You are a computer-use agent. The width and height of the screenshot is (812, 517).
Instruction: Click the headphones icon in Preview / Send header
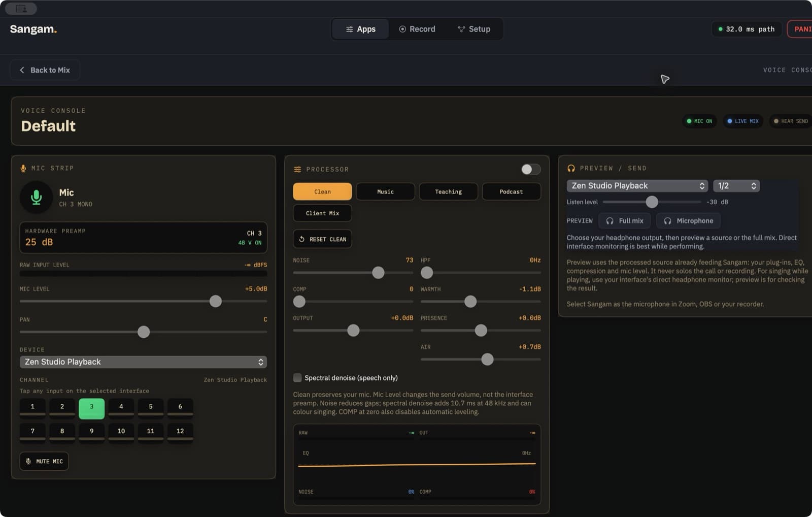571,168
